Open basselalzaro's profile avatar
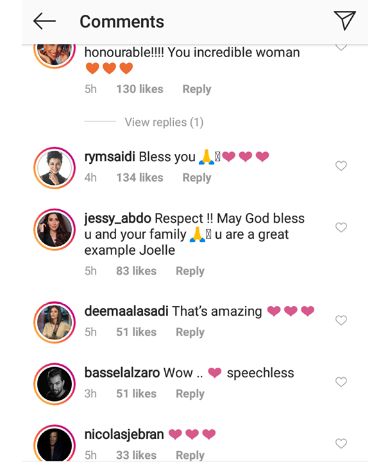The image size is (372, 467). tap(55, 384)
